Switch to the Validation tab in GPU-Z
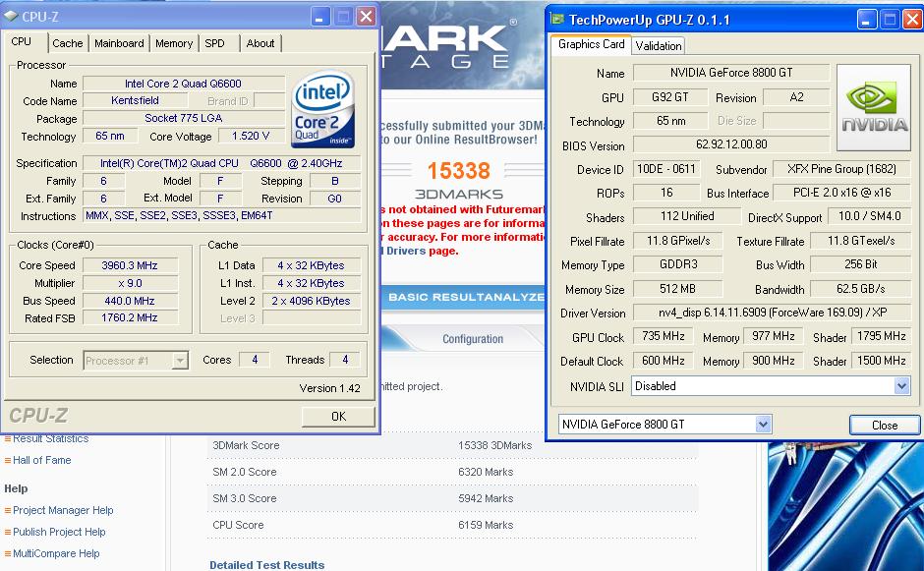Image resolution: width=924 pixels, height=571 pixels. tap(659, 46)
